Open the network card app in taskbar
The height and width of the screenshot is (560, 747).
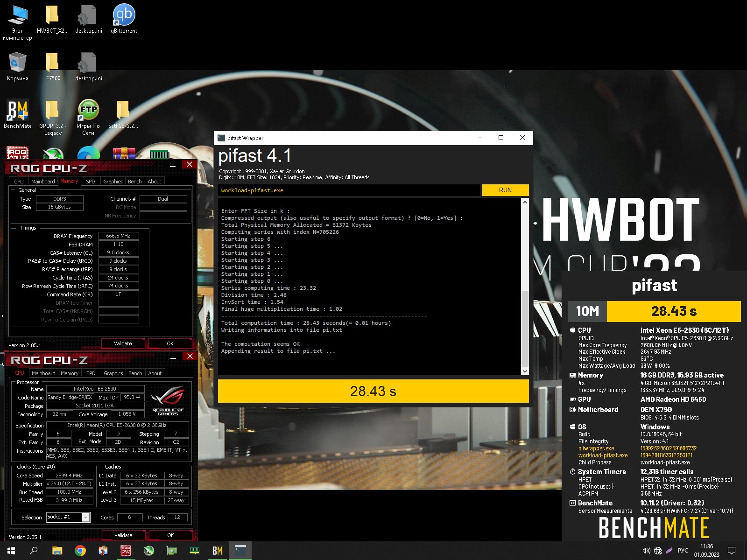coord(172,551)
